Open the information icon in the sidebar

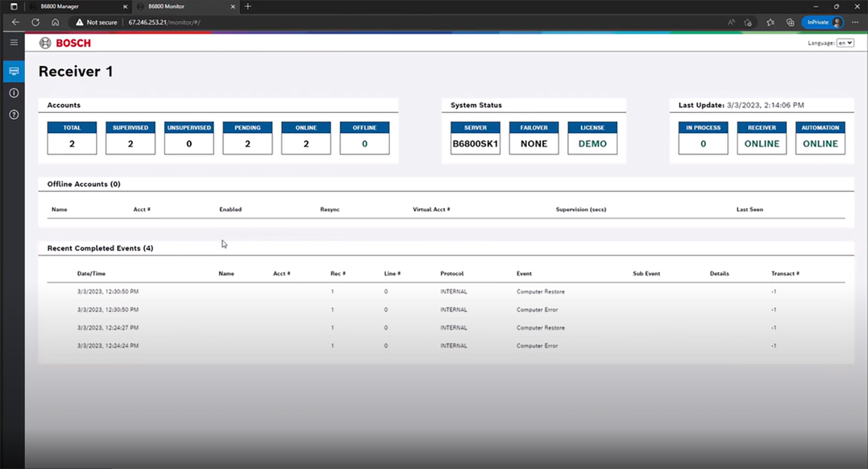[13, 92]
